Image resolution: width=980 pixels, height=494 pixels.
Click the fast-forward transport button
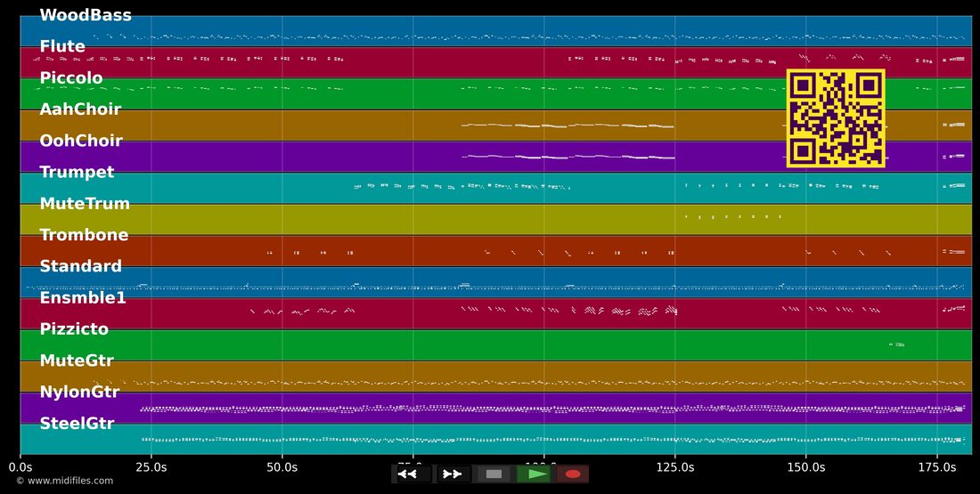pos(453,474)
